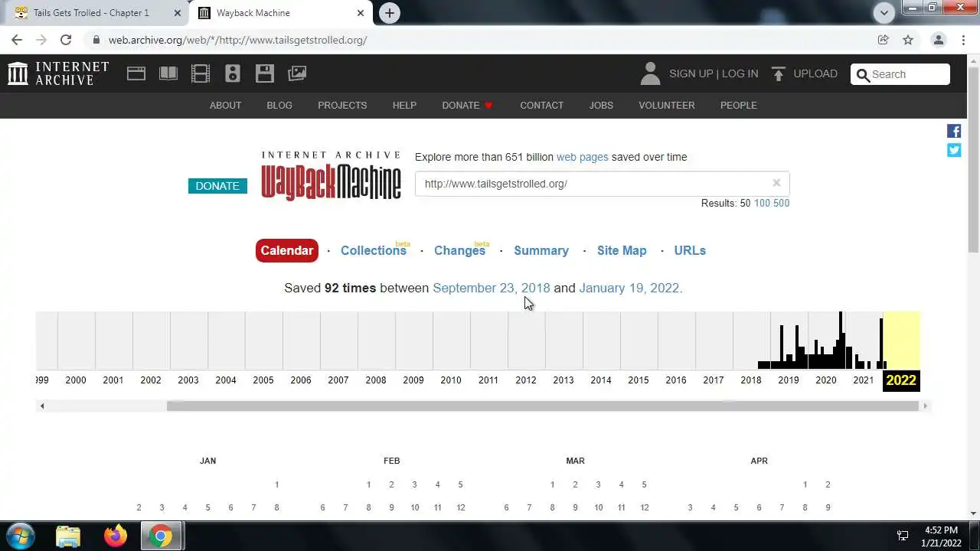This screenshot has width=980, height=551.
Task: Switch to the Changes tab
Action: [459, 250]
